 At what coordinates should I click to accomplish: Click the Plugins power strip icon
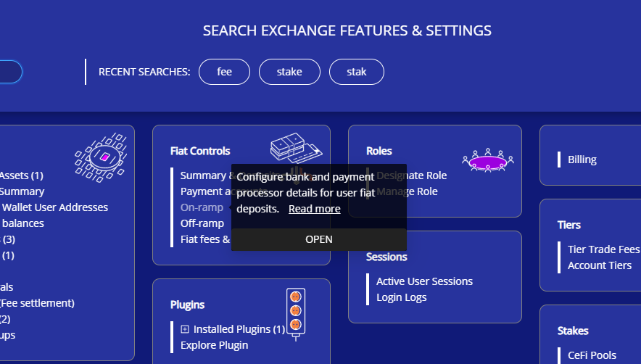296,315
